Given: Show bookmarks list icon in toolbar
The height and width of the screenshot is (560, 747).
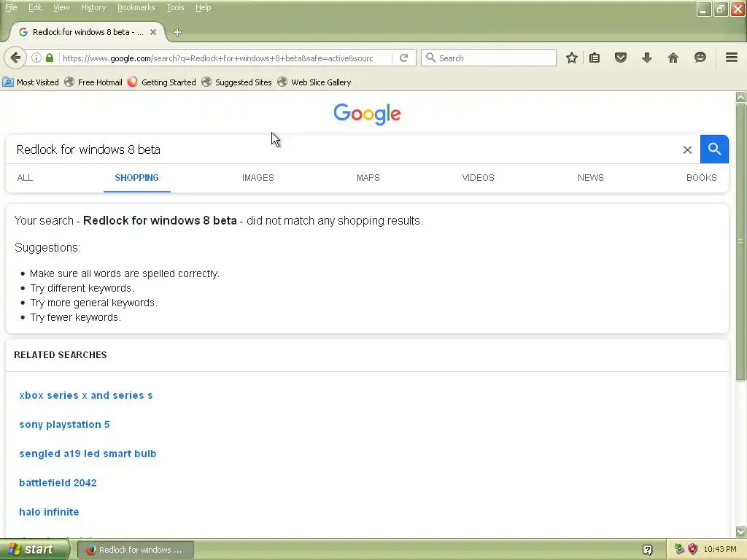Looking at the screenshot, I should [x=595, y=58].
